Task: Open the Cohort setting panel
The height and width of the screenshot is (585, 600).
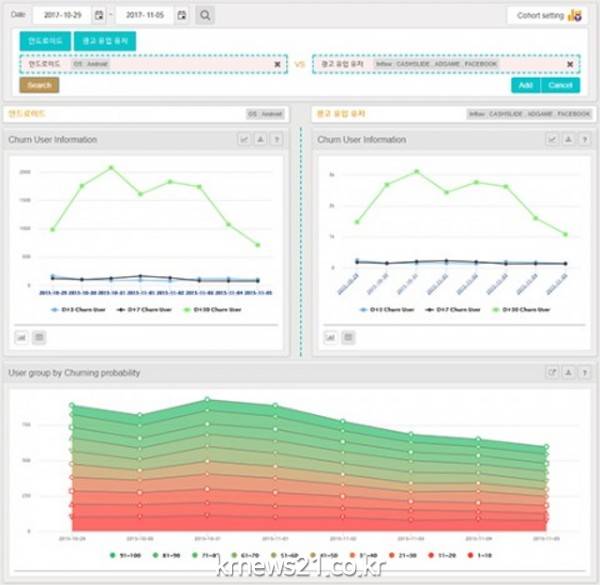Action: [547, 16]
